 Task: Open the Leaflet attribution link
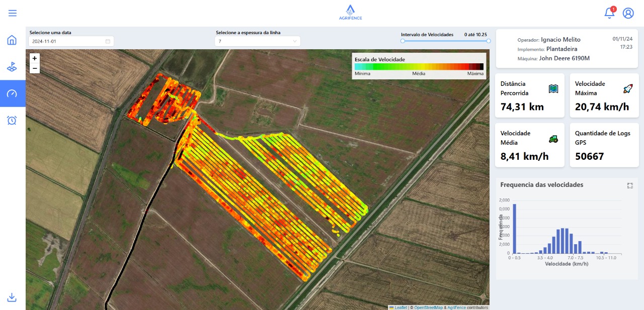click(400, 307)
